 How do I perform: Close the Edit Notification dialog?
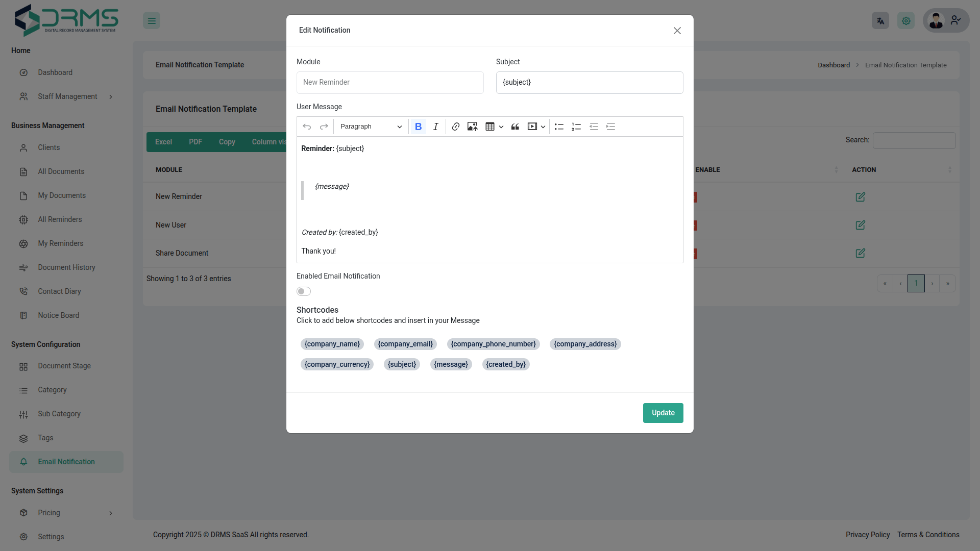point(677,31)
